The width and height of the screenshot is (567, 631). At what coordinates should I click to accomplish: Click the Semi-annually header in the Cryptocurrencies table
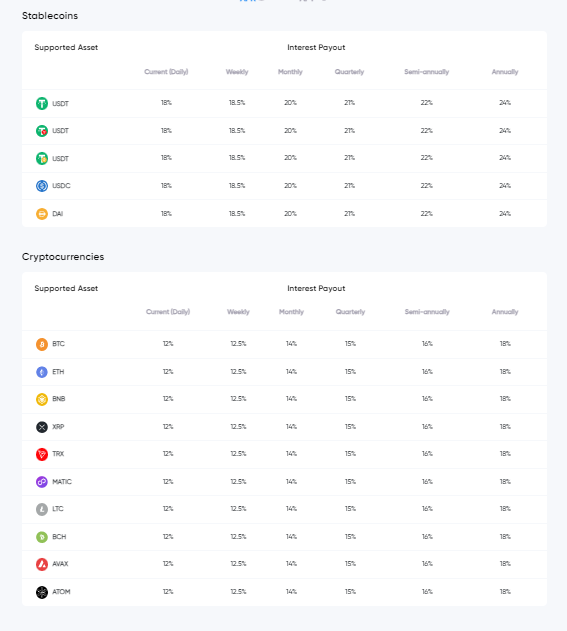pyautogui.click(x=427, y=312)
